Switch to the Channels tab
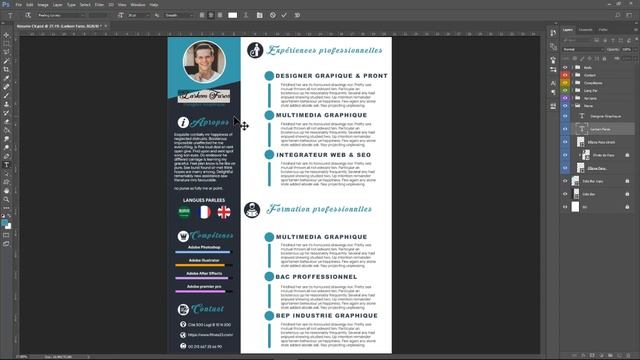 click(585, 30)
